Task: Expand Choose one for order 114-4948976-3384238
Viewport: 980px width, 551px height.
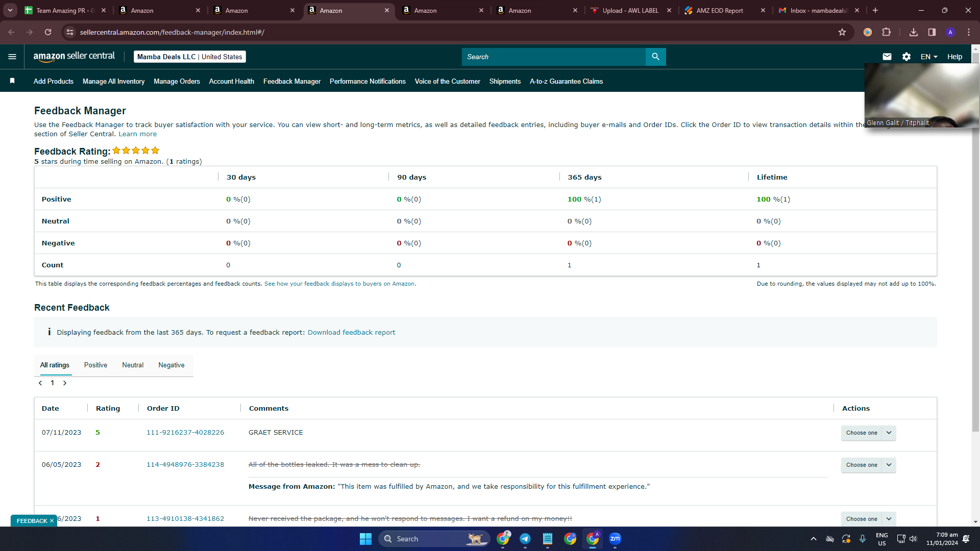Action: tap(868, 465)
